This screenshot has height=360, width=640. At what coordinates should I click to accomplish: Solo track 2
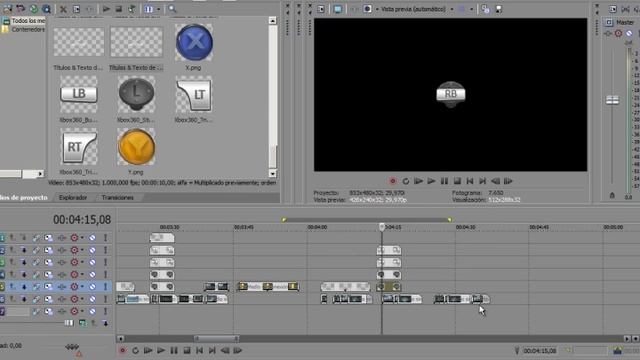105,250
